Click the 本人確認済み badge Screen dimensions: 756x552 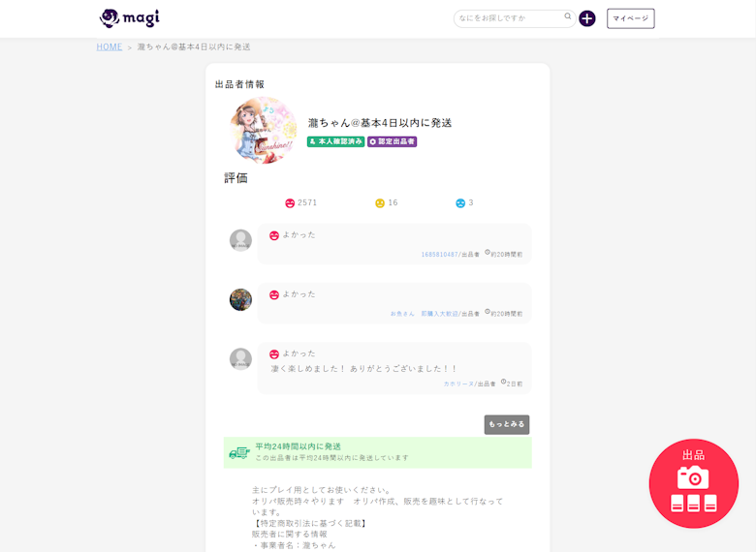(335, 141)
